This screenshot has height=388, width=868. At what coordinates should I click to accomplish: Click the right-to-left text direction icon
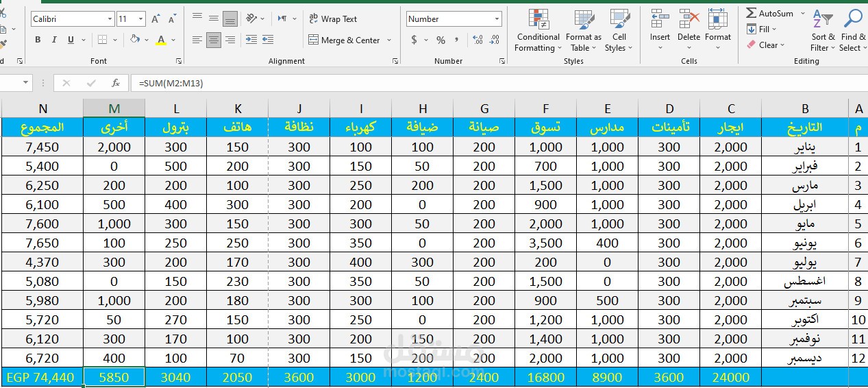click(282, 19)
